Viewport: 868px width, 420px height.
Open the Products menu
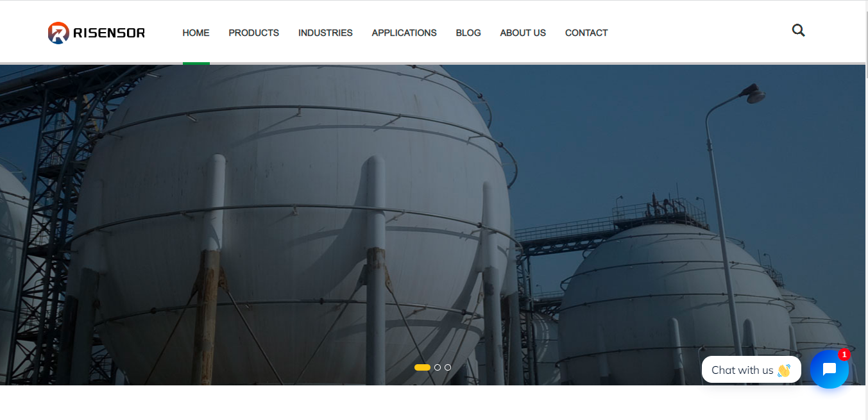pos(254,33)
